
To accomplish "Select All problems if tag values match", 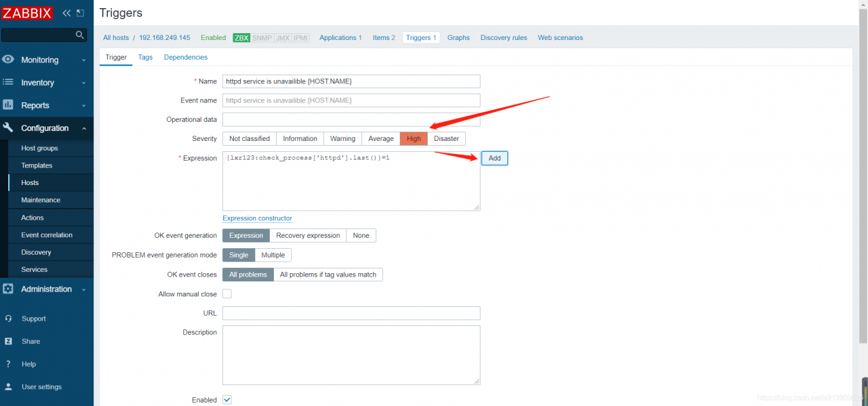I will point(328,275).
